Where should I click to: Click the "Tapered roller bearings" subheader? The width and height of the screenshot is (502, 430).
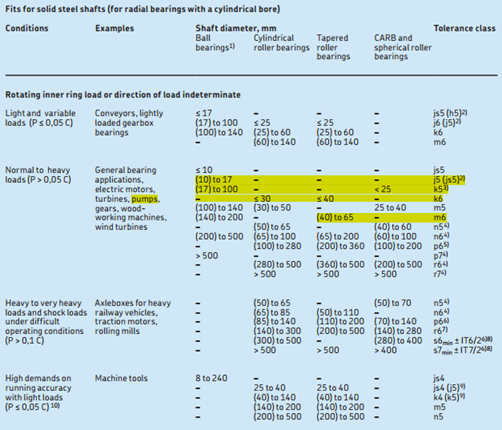click(333, 47)
